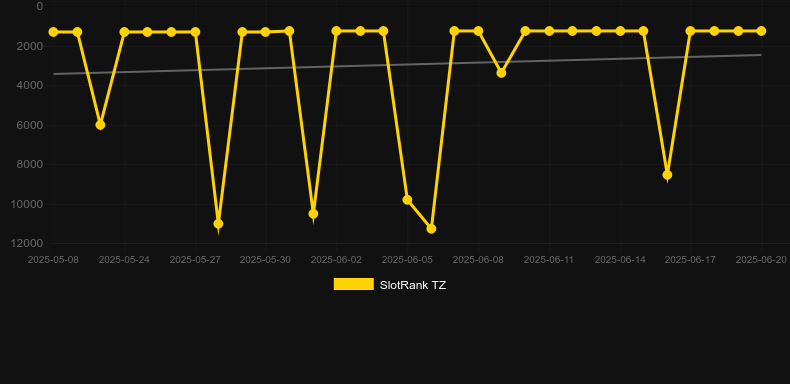Select the data point above the 2025-06-14 label
Image resolution: width=790 pixels, height=384 pixels.
tap(620, 31)
